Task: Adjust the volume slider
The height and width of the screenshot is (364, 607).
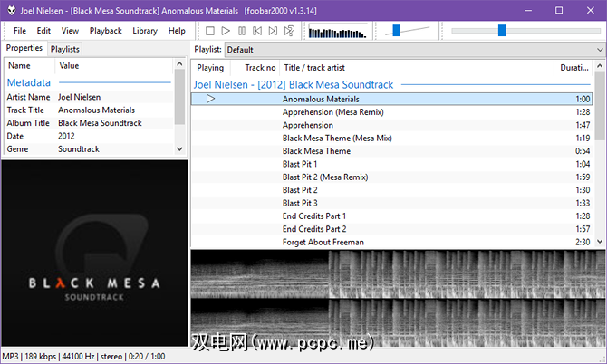Action: pos(397,31)
